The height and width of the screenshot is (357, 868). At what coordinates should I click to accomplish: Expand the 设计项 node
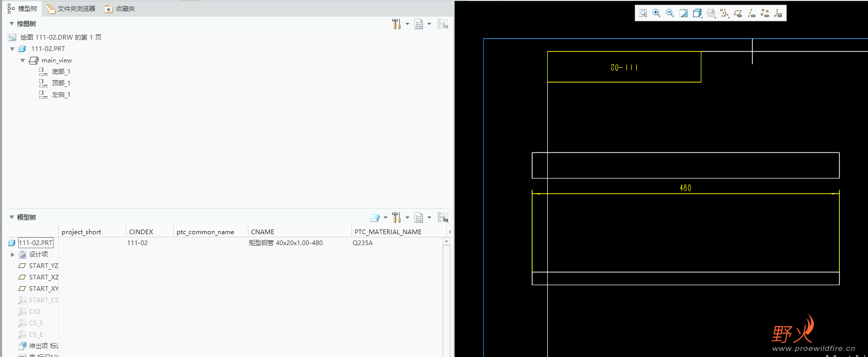point(12,254)
